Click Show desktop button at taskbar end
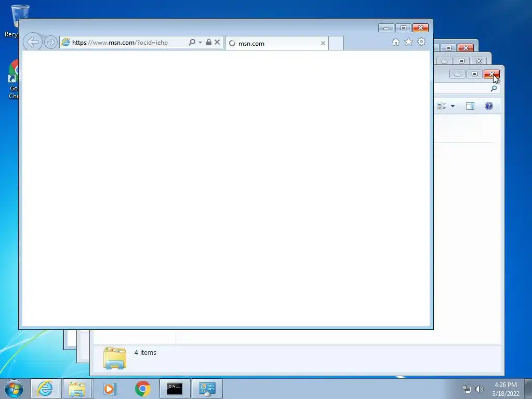532x399 pixels. [528, 389]
